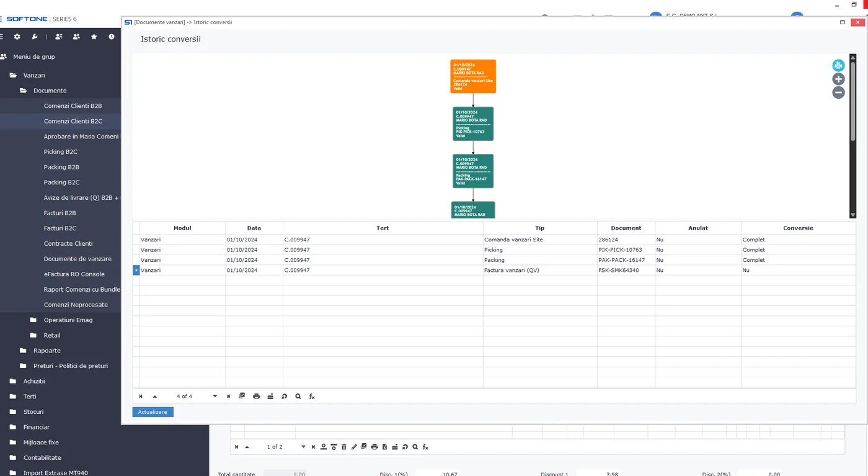Show favorites using the star icon
This screenshot has height=476, width=868.
coord(94,37)
